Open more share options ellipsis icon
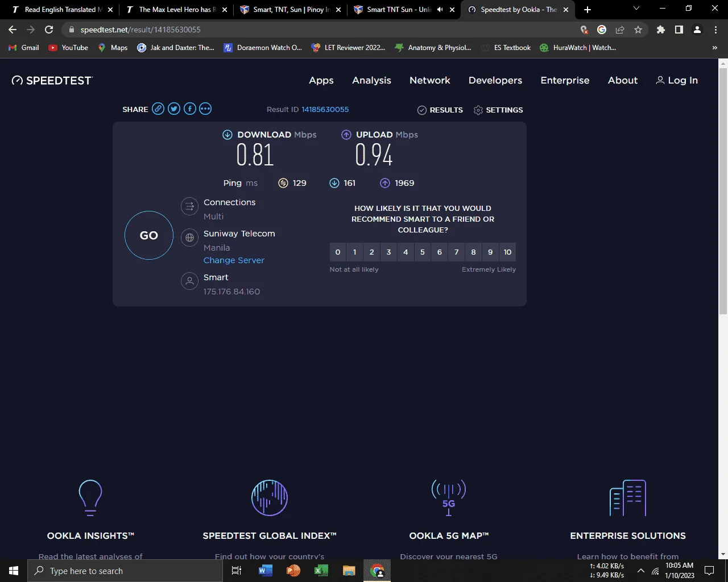The image size is (728, 582). pos(205,109)
